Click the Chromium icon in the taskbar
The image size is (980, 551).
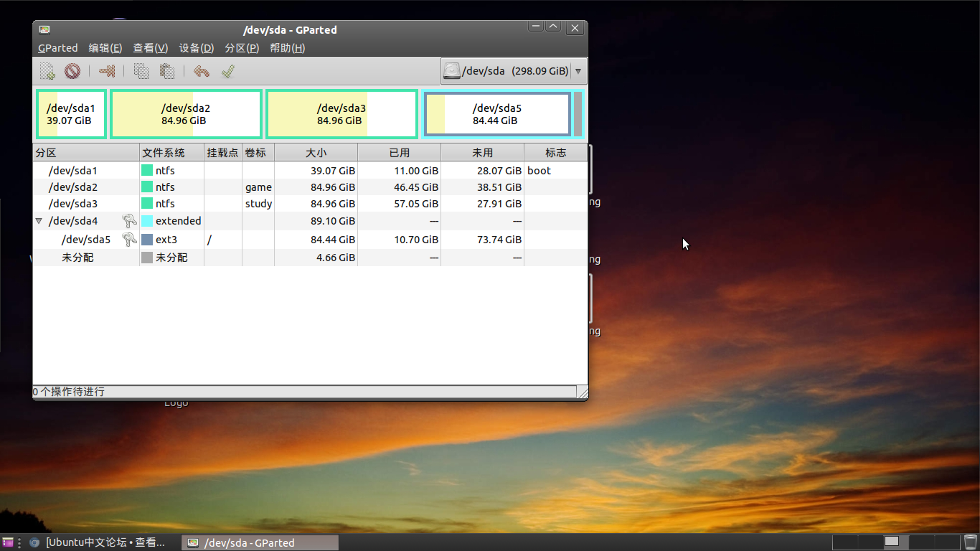tap(34, 542)
